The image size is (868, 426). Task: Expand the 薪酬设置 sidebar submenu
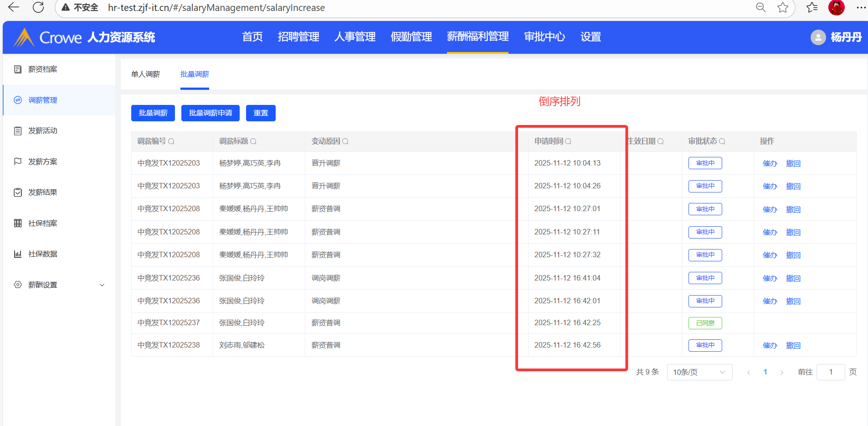click(x=102, y=285)
